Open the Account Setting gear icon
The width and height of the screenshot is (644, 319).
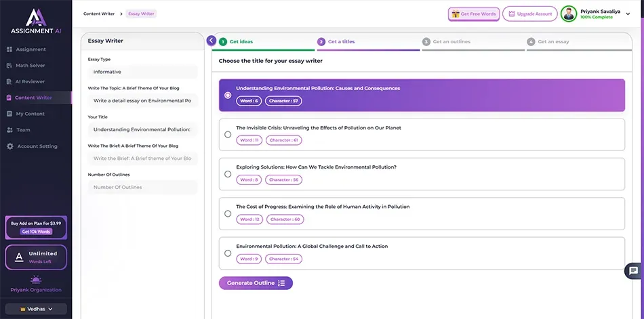click(x=9, y=146)
